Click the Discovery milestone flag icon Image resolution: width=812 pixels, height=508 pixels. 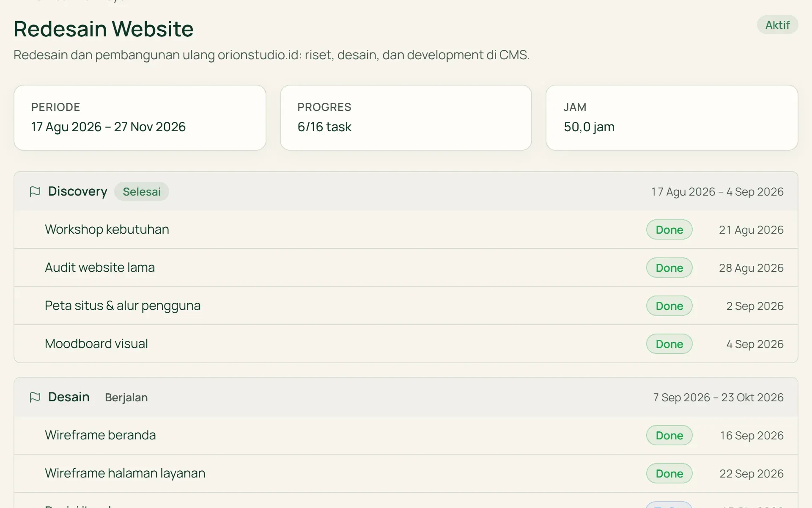[35, 191]
